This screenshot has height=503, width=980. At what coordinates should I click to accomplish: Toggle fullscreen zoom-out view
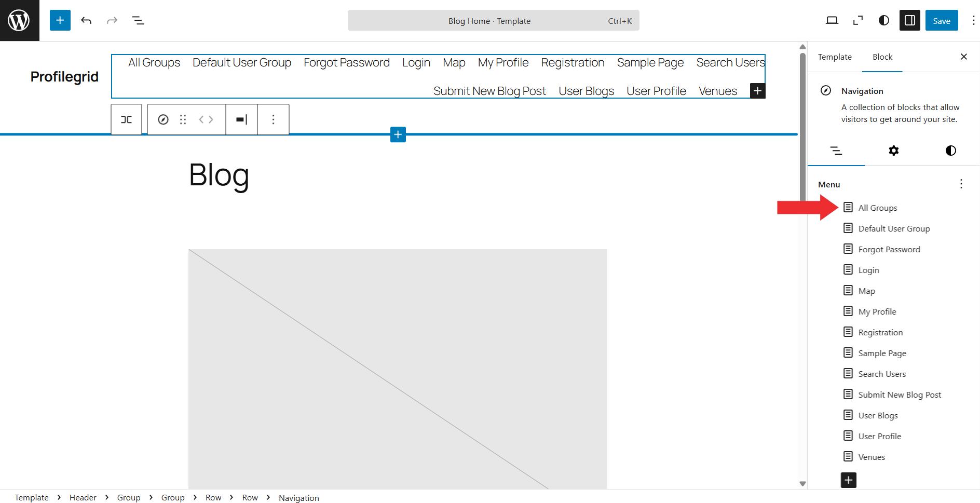click(x=858, y=20)
